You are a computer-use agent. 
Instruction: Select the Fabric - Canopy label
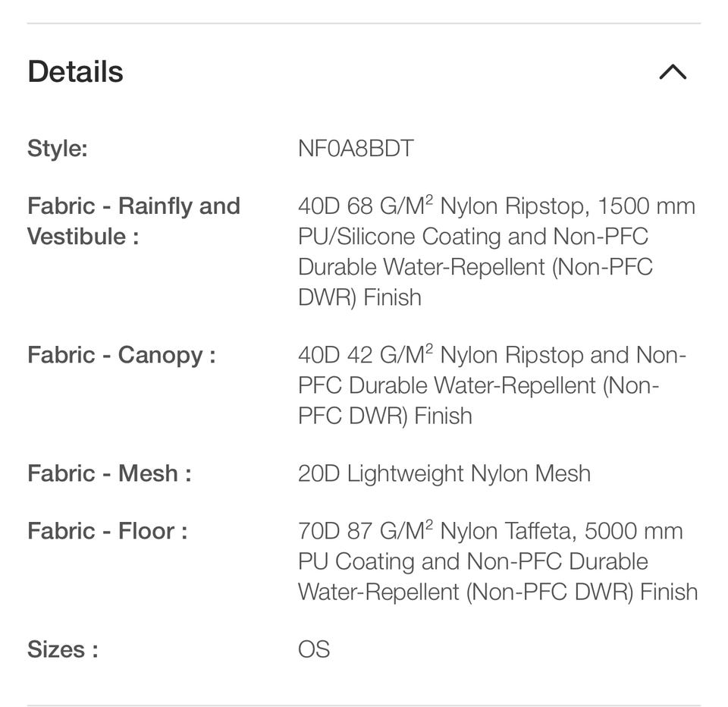(x=121, y=355)
